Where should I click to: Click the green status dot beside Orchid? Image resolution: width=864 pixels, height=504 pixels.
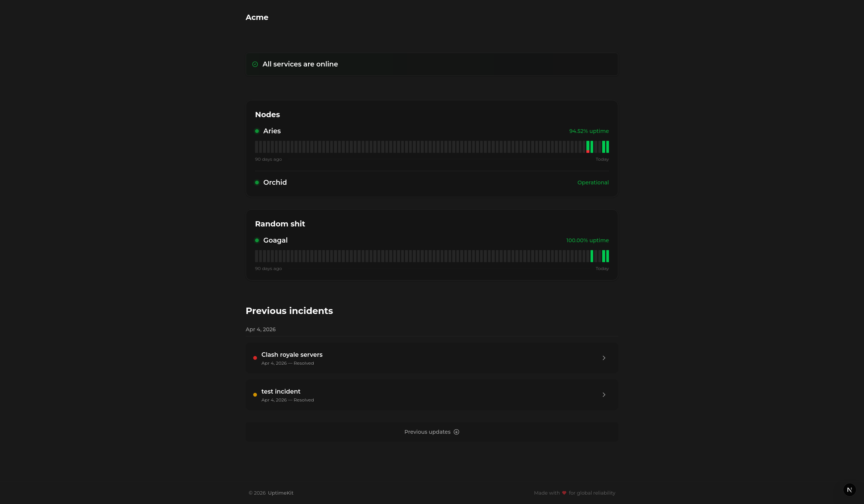point(257,183)
